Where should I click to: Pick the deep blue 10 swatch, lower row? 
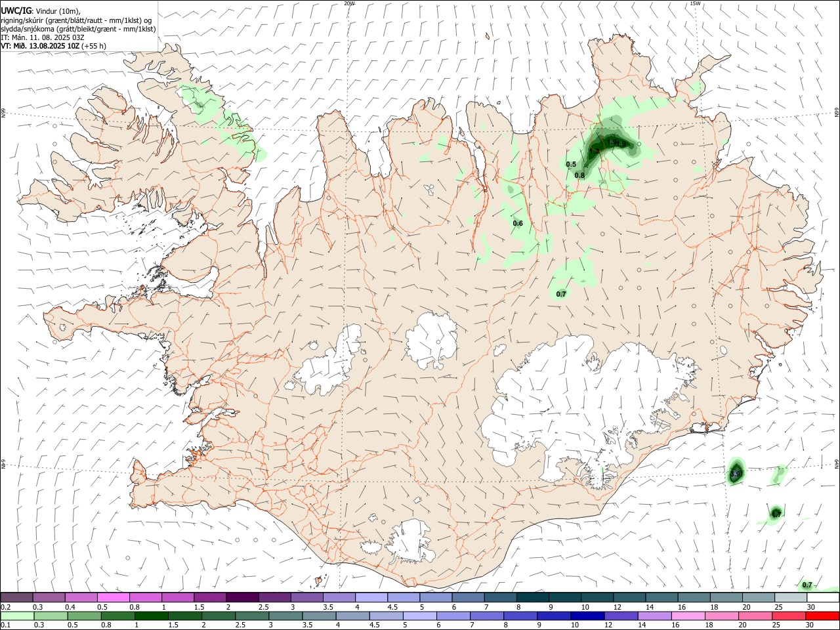click(587, 616)
